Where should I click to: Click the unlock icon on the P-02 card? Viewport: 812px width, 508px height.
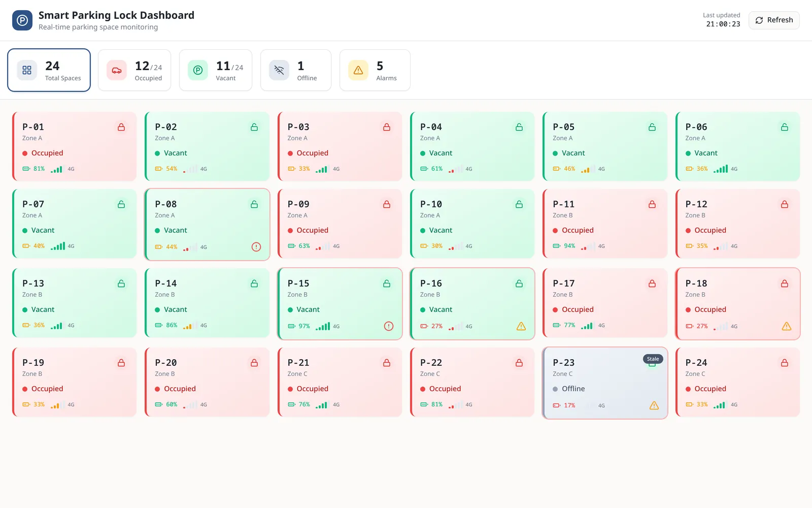pyautogui.click(x=254, y=127)
